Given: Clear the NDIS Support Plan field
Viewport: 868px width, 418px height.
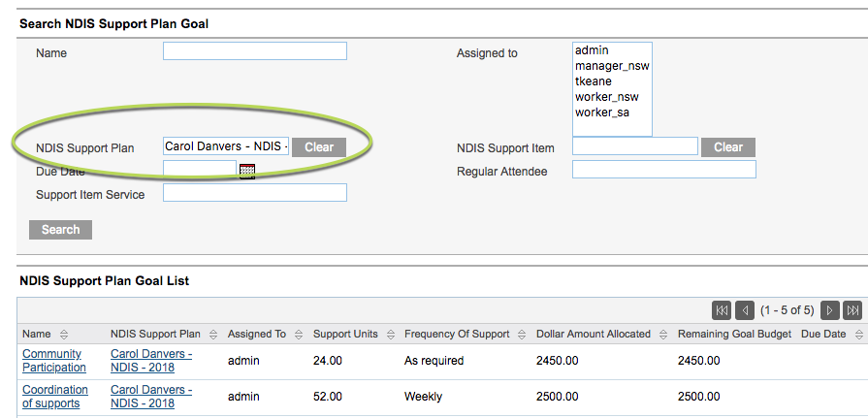Looking at the screenshot, I should (319, 147).
